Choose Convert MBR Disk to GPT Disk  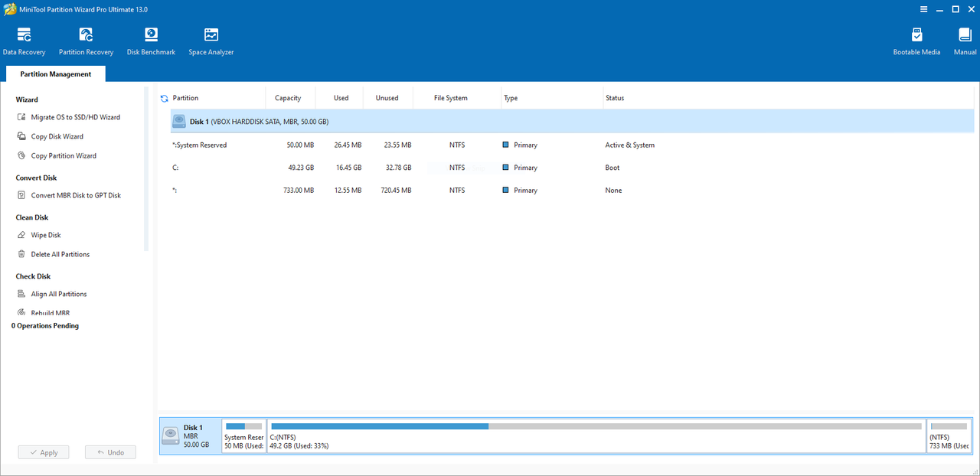coord(76,195)
